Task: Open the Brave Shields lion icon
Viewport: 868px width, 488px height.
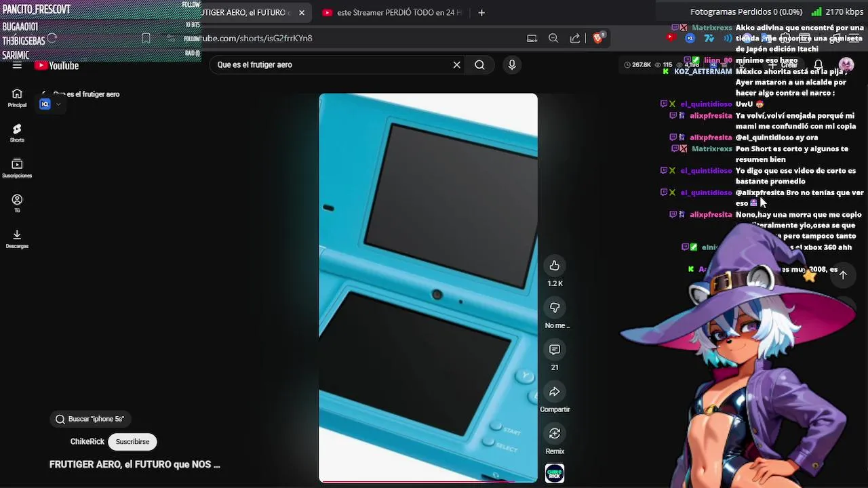Action: 598,38
